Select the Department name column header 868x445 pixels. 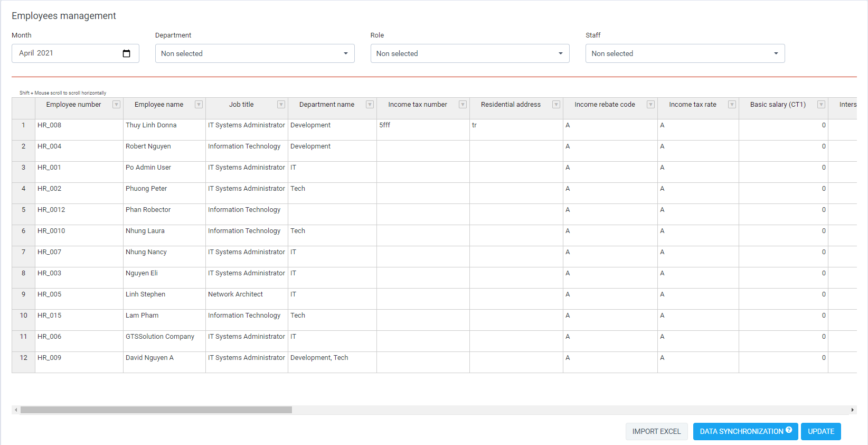point(333,108)
